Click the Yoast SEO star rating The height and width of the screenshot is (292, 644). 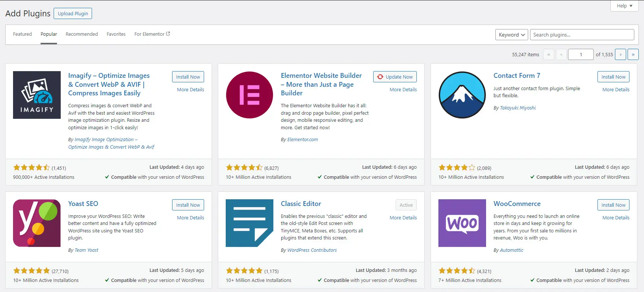31,271
